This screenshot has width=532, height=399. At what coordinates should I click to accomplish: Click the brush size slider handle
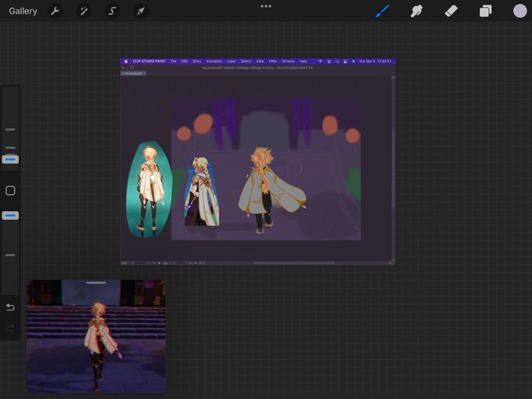pyautogui.click(x=10, y=159)
